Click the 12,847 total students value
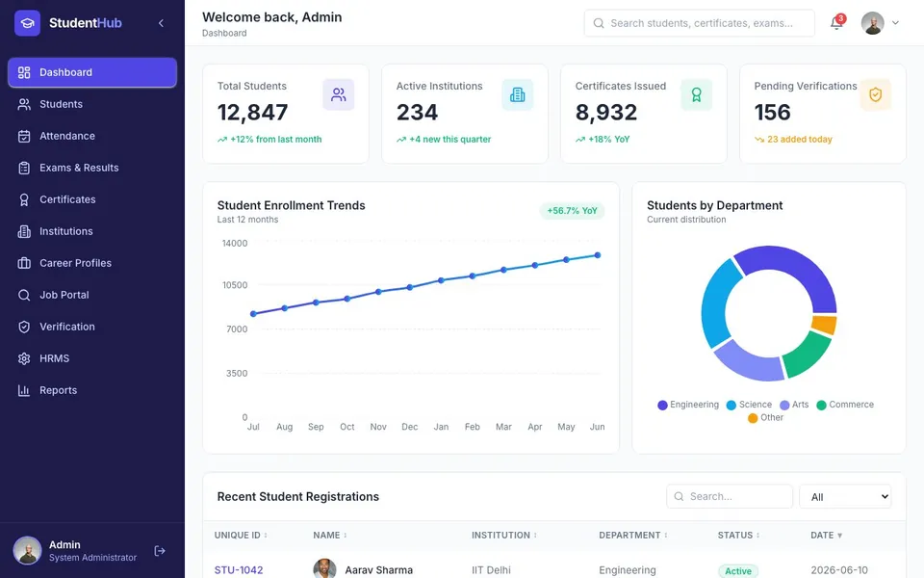 click(253, 113)
